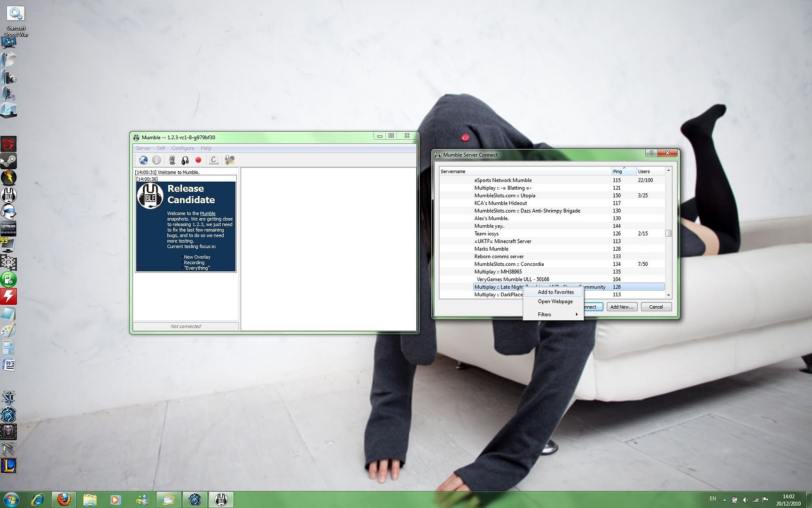Click the partly hidden Connect button
Viewport: 812px width, 508px height.
pyautogui.click(x=593, y=307)
